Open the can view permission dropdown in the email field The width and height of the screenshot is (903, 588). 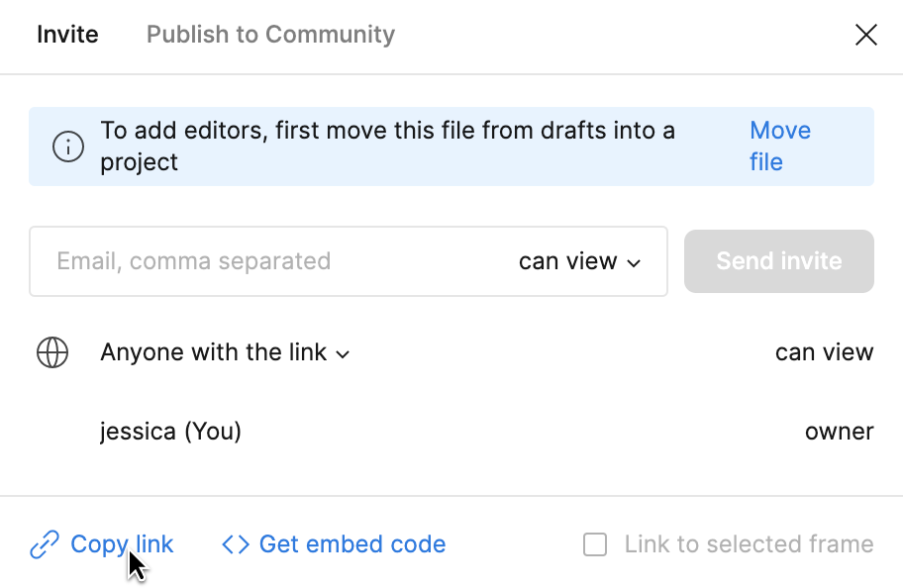tap(579, 261)
